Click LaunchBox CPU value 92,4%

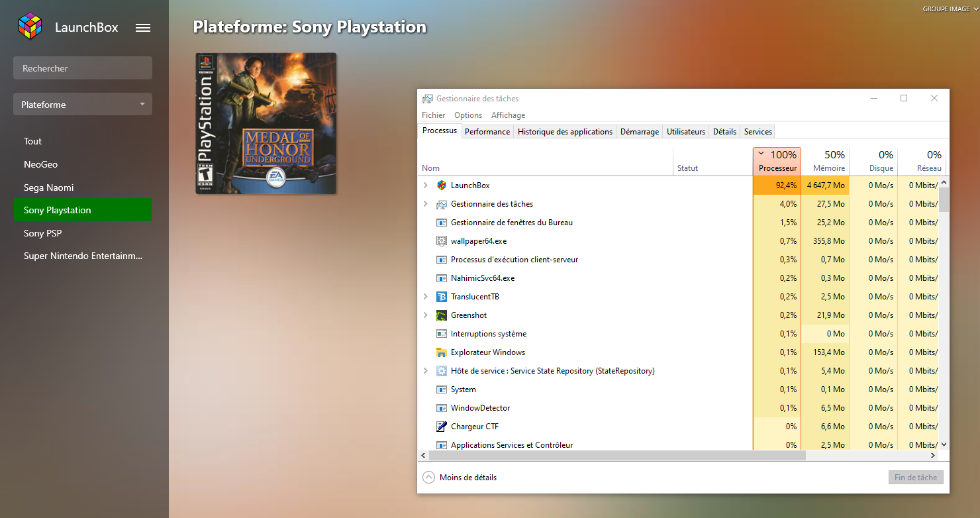[x=777, y=185]
